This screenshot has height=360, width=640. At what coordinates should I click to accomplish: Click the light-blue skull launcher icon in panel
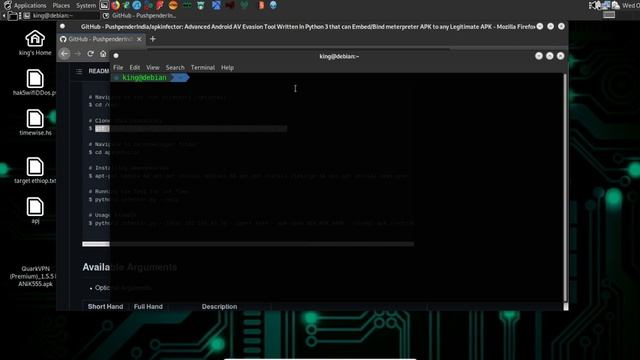click(x=273, y=5)
